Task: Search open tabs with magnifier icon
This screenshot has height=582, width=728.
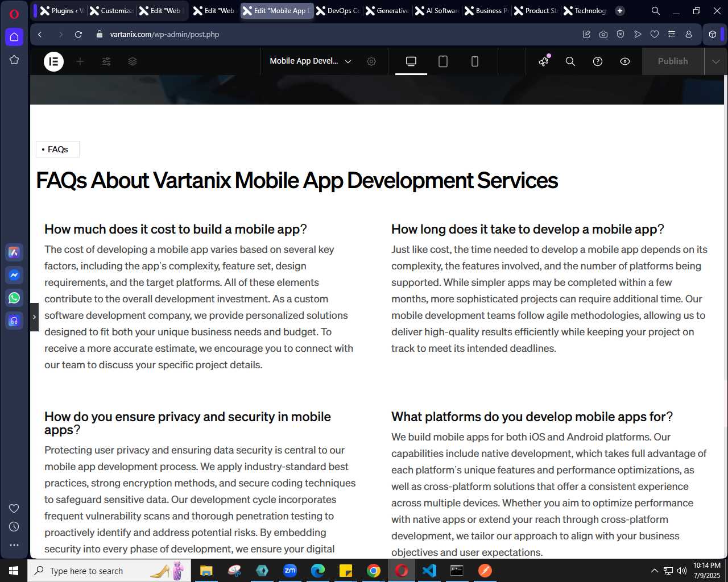Action: [x=655, y=11]
